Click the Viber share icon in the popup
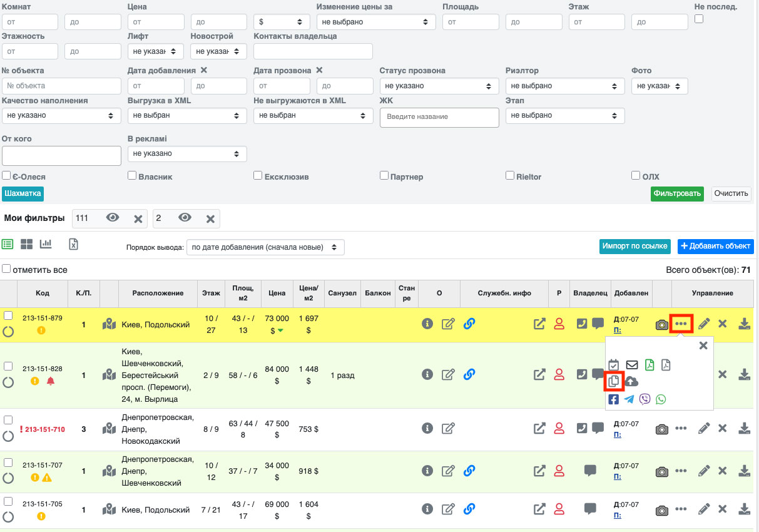Viewport: 759px width, 532px height. 645,399
